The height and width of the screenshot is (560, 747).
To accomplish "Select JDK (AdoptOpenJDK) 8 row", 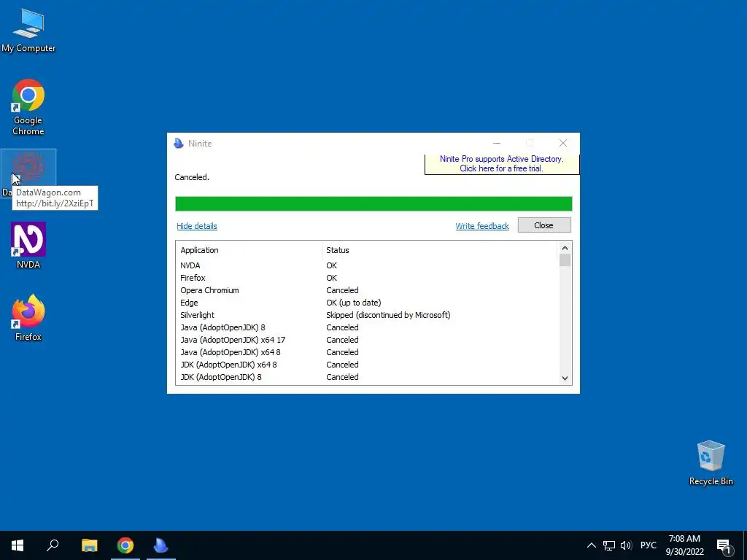I will click(x=367, y=377).
